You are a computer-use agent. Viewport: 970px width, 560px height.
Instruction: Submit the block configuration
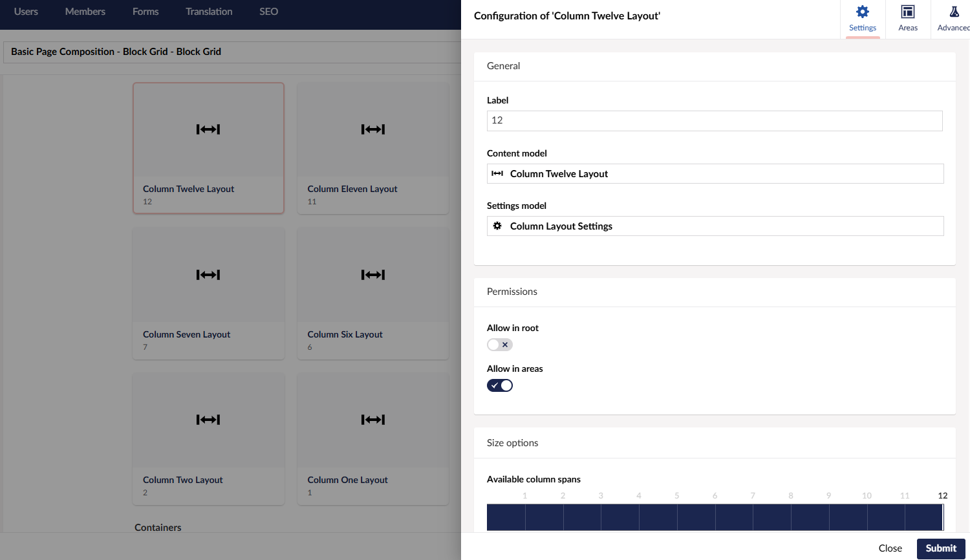941,548
